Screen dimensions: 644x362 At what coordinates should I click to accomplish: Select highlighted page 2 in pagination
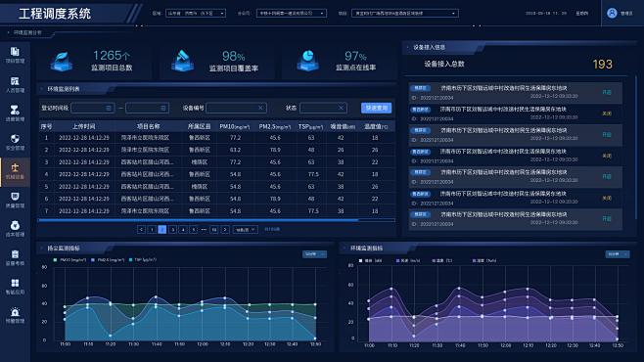point(162,230)
